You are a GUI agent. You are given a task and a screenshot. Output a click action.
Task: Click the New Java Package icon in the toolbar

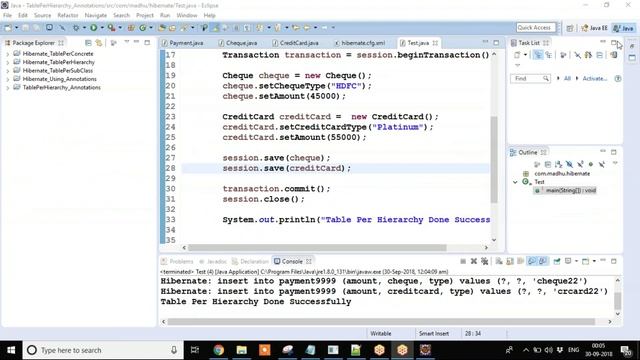tap(131, 27)
